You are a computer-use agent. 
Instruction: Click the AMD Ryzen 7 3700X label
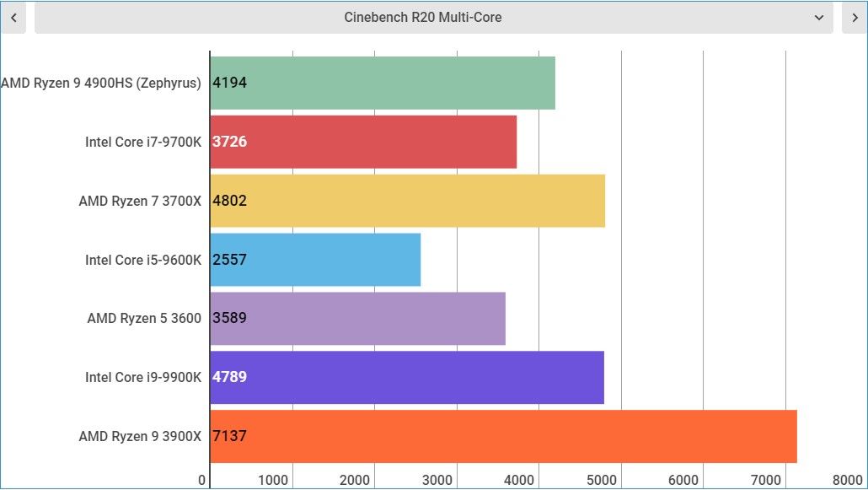coord(140,201)
